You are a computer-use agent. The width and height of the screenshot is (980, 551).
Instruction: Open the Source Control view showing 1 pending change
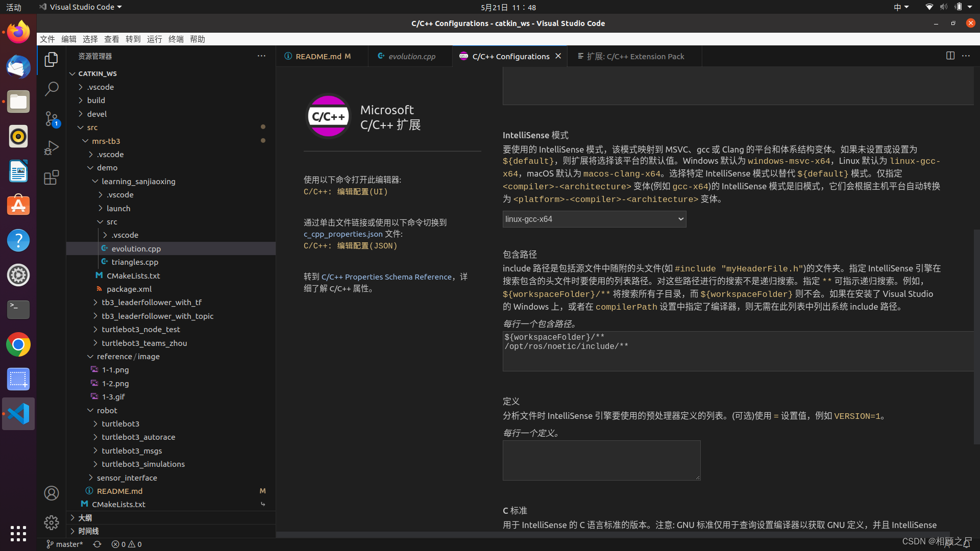51,118
